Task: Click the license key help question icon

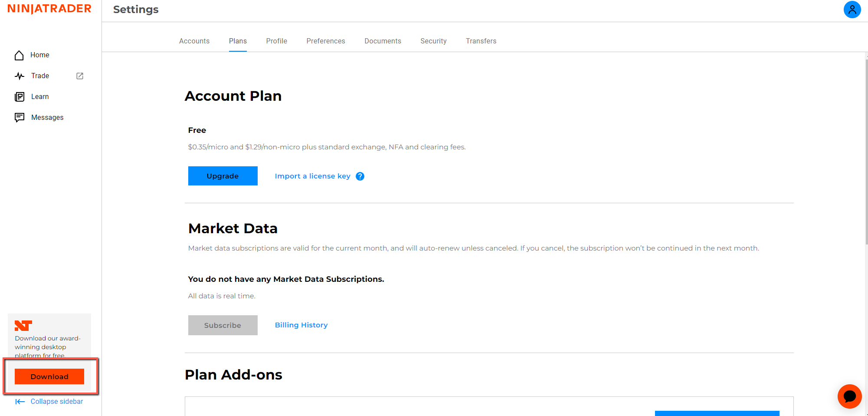Action: (360, 176)
